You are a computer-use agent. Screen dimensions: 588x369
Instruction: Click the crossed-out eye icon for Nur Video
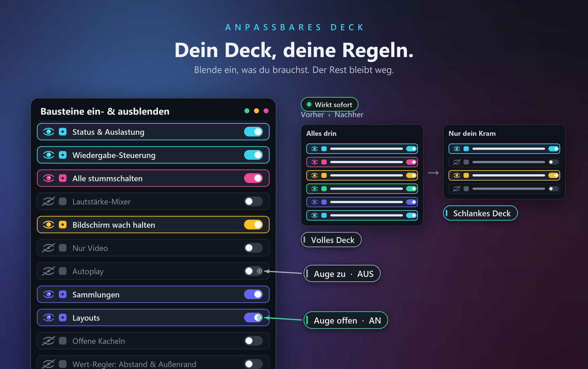pyautogui.click(x=49, y=248)
